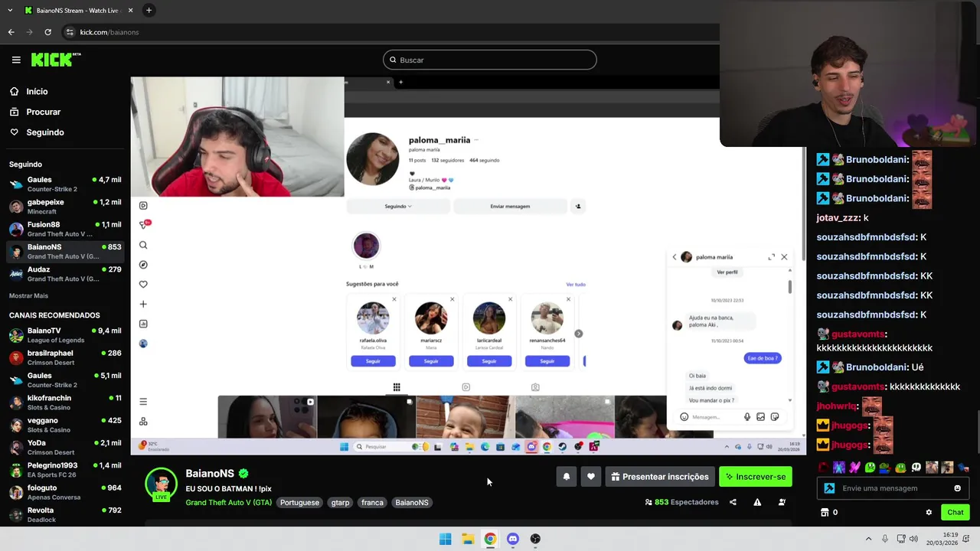
Task: Open Discord from the taskbar
Action: (x=513, y=539)
